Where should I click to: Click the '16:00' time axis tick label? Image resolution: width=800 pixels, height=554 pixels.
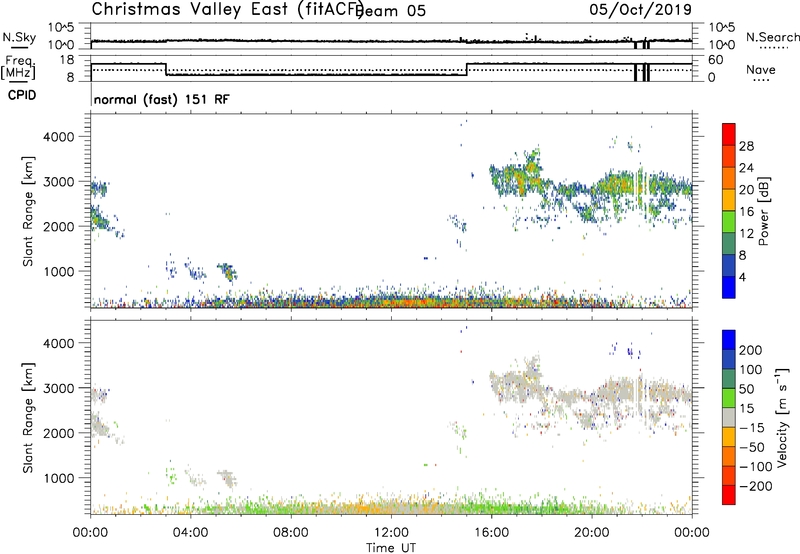point(491,533)
